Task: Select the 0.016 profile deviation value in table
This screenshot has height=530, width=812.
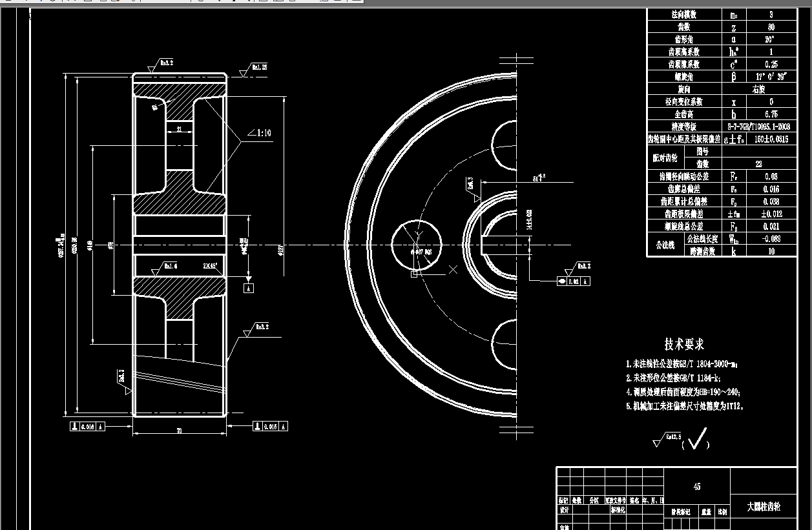Action: [771, 189]
